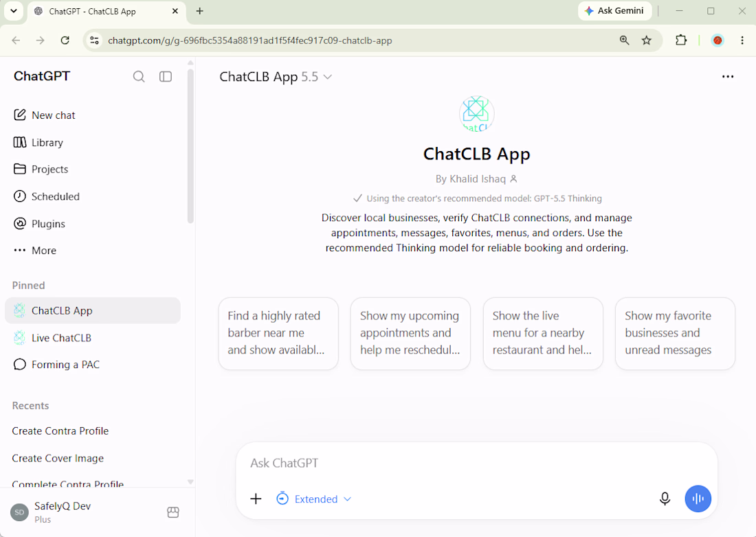
Task: Click the plus attach icon in composer
Action: (x=256, y=499)
